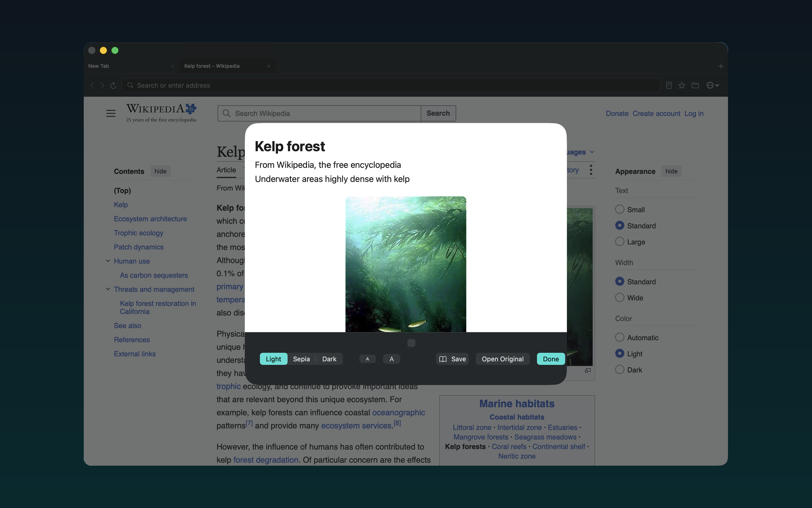812x508 pixels.
Task: Expand the languages dropdown chevron
Action: (x=592, y=152)
